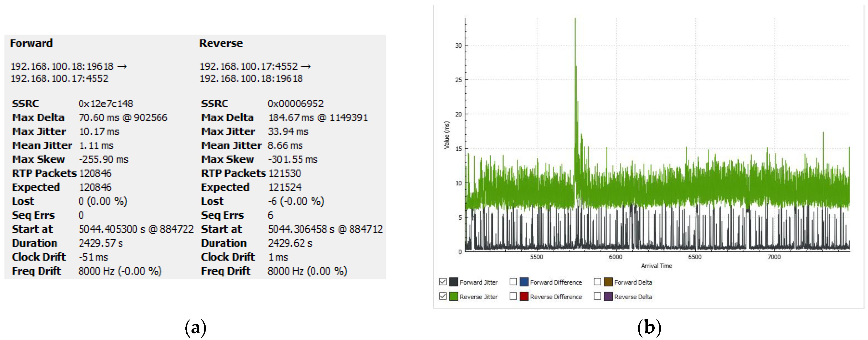Click the Forward stream heading
The height and width of the screenshot is (340, 868).
pyautogui.click(x=31, y=43)
